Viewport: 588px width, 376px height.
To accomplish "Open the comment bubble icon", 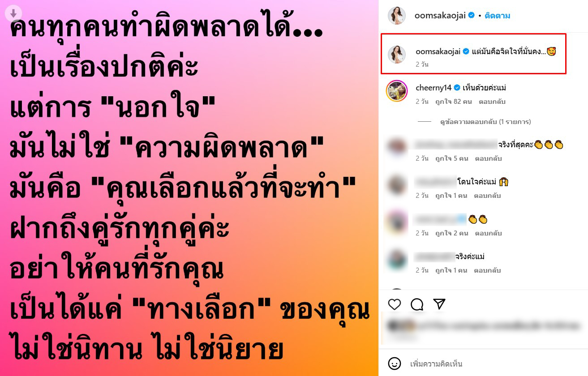I will 417,304.
